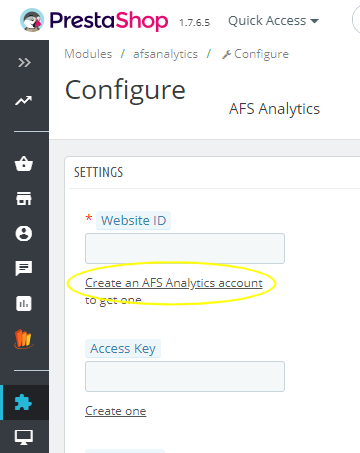Click the Website ID input field
The image size is (360, 453).
[185, 248]
